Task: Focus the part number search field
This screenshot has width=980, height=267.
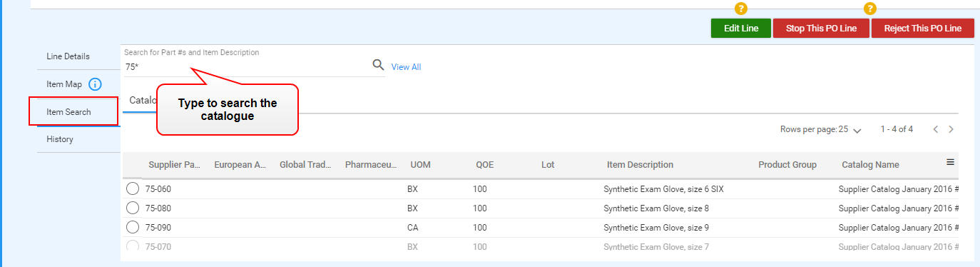Action: [246, 66]
